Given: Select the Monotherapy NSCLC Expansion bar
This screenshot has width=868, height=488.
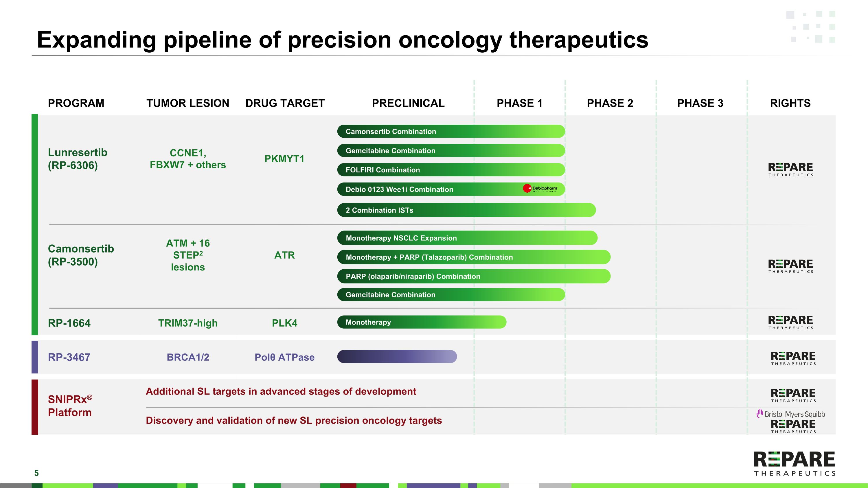Looking at the screenshot, I should [x=467, y=238].
